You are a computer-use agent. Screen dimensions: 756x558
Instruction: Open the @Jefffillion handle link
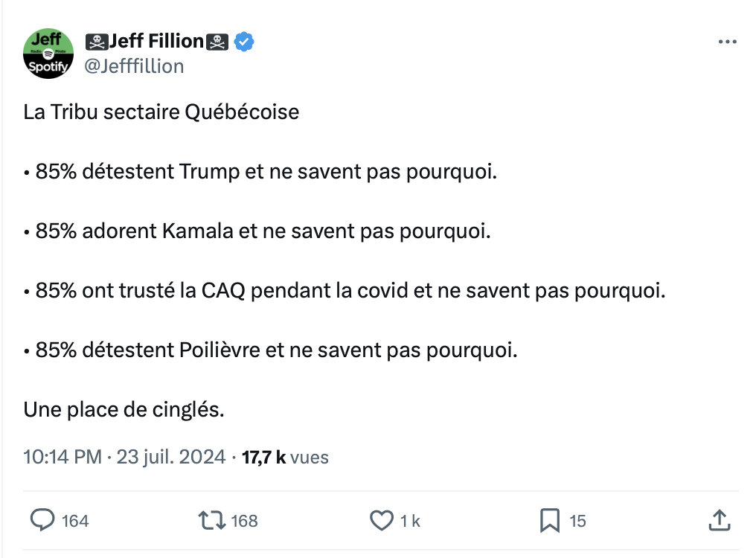pos(134,66)
